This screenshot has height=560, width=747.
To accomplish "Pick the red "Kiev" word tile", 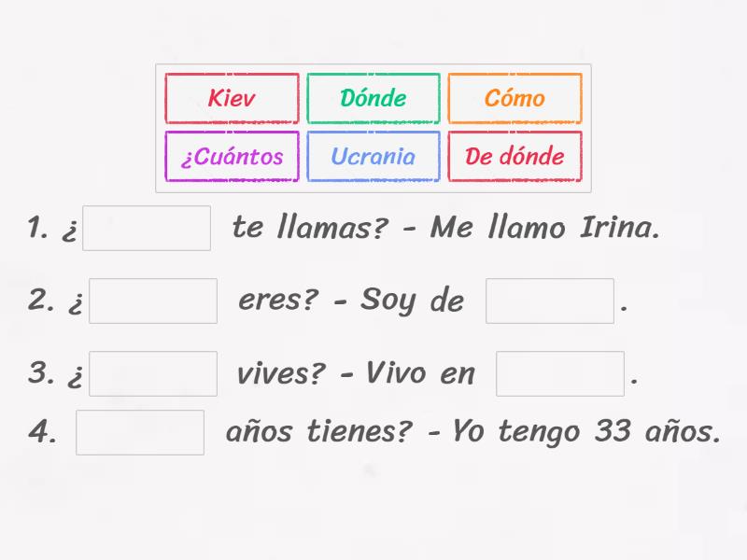I will (x=232, y=98).
